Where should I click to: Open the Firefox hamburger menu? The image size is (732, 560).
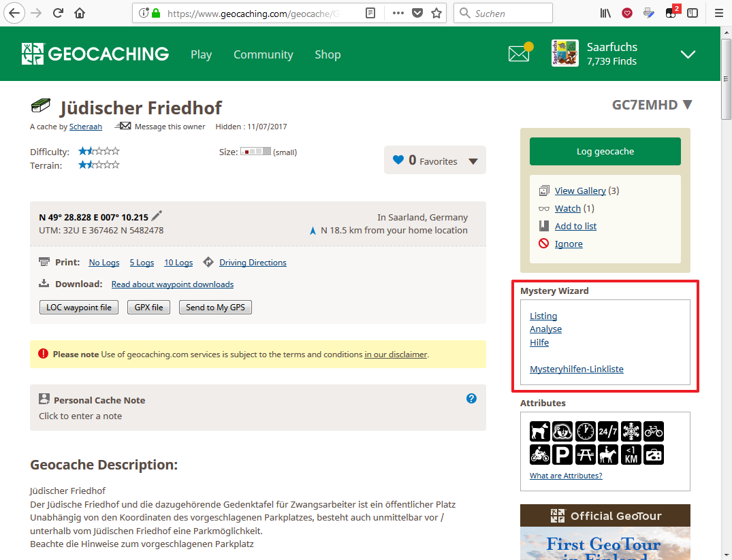pos(719,13)
